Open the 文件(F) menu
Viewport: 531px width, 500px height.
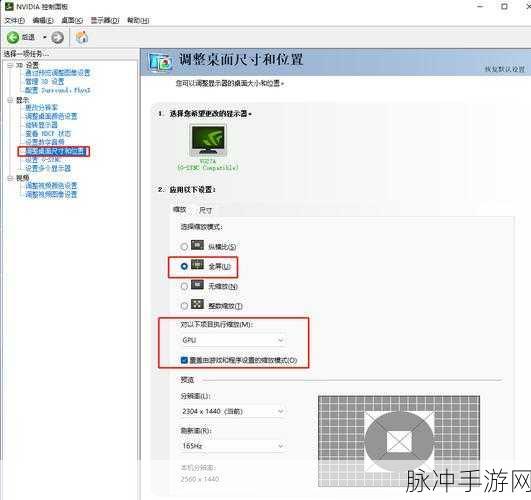tap(15, 20)
